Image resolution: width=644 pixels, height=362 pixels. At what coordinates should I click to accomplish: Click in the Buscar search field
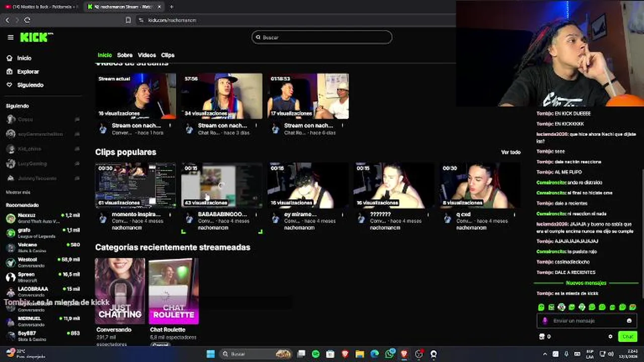click(322, 37)
